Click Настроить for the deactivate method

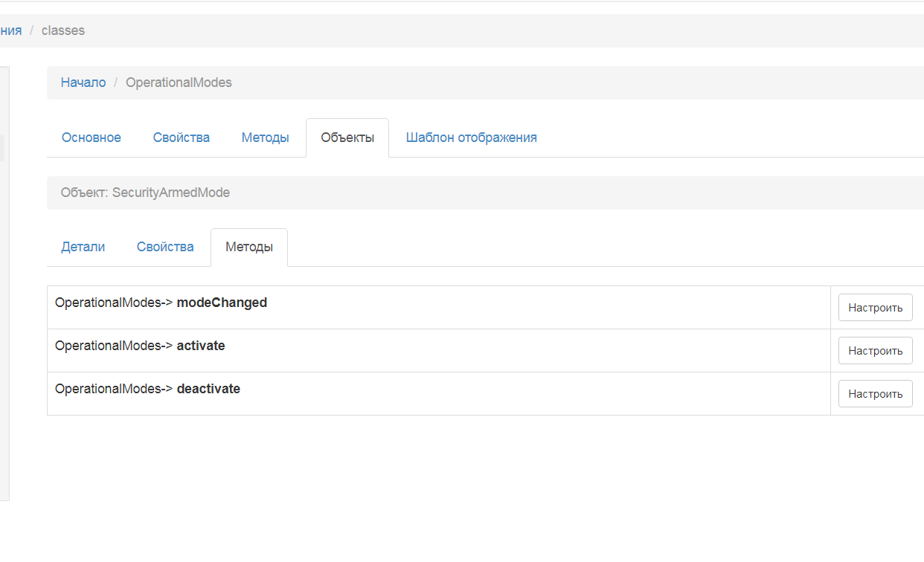point(875,394)
